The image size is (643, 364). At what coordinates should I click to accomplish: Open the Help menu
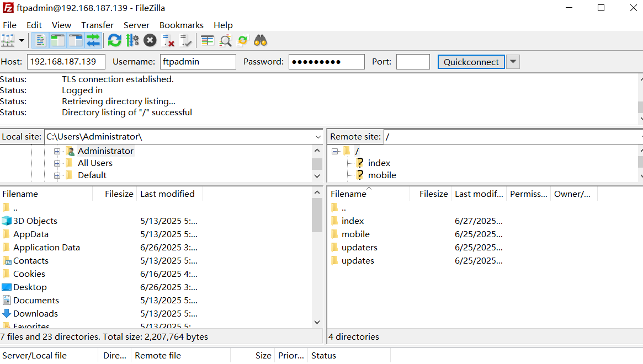pyautogui.click(x=223, y=25)
